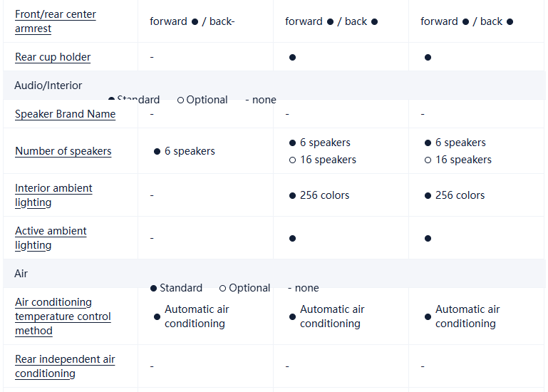Click the Front/rear center armrest link

56,21
